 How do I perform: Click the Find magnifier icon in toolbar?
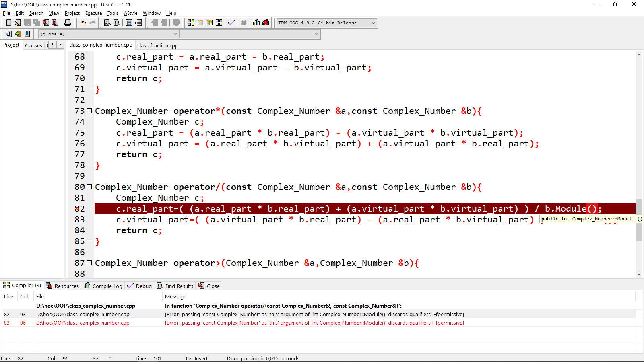click(107, 23)
